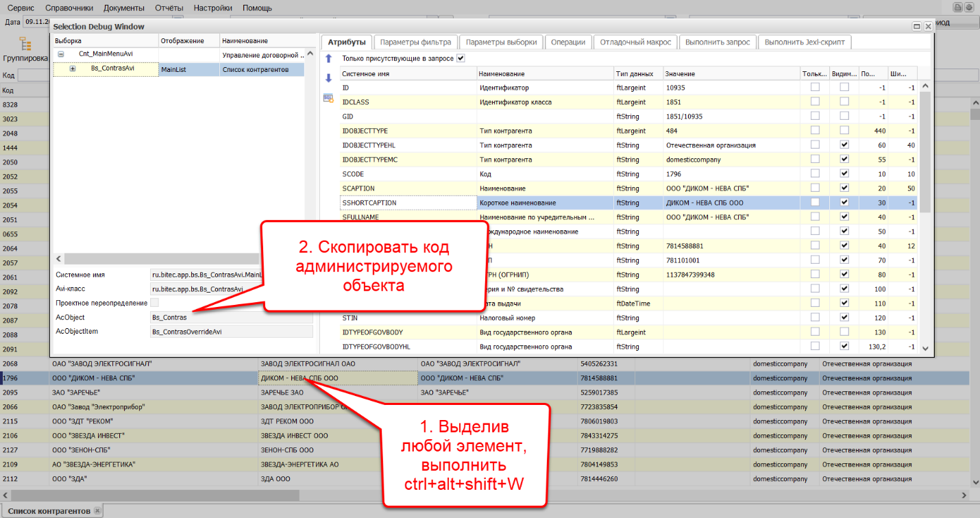980x518 pixels.
Task: Expand the Bs_ContrasAvi tree node
Action: click(x=73, y=69)
